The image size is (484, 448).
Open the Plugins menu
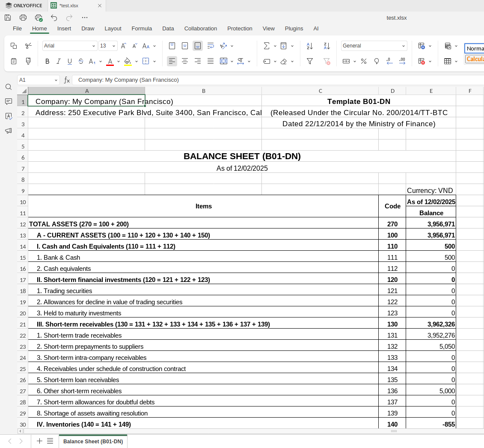coord(294,29)
